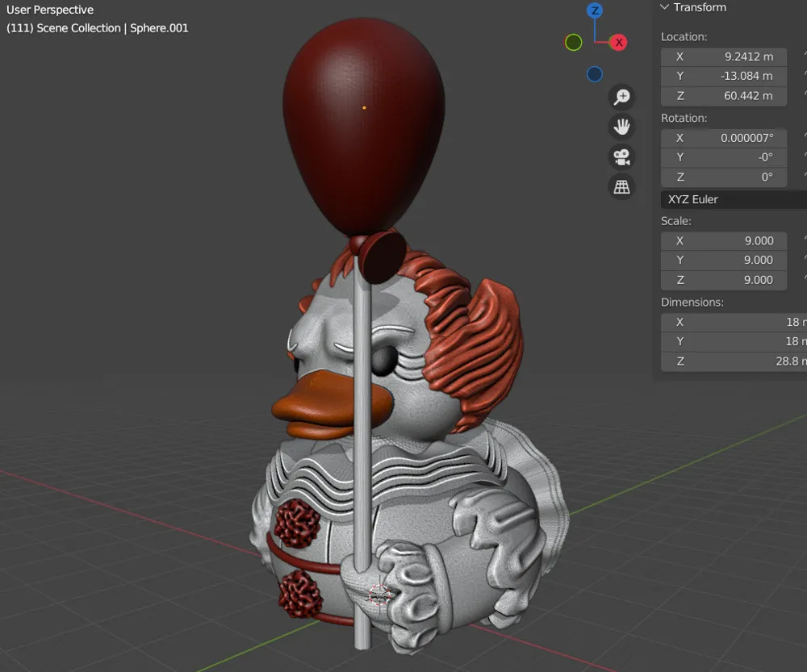Open the XYZ Euler rotation mode dropdown
This screenshot has height=672, width=807.
click(734, 199)
